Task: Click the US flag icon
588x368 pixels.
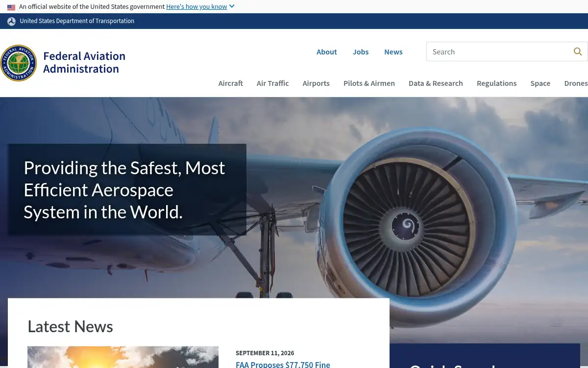Action: pos(11,7)
